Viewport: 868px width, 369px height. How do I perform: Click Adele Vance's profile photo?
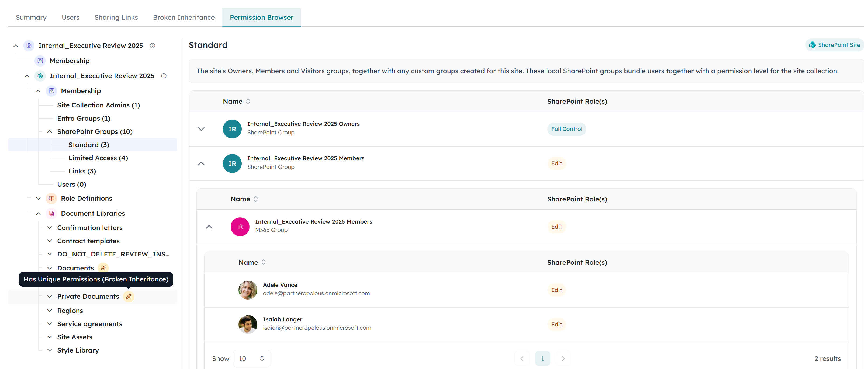coord(248,290)
